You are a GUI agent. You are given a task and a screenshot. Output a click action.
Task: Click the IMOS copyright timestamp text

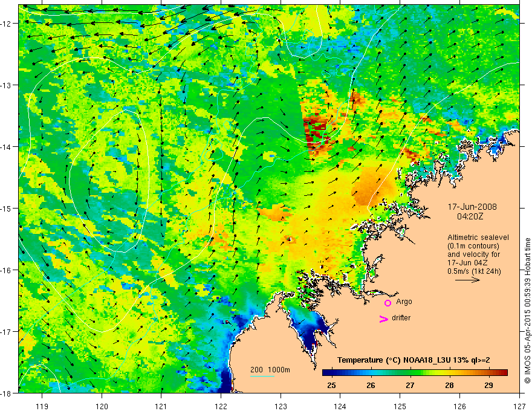click(527, 311)
